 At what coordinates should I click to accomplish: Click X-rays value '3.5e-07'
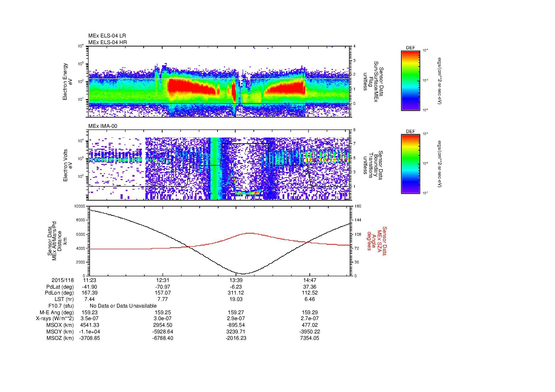pos(89,318)
